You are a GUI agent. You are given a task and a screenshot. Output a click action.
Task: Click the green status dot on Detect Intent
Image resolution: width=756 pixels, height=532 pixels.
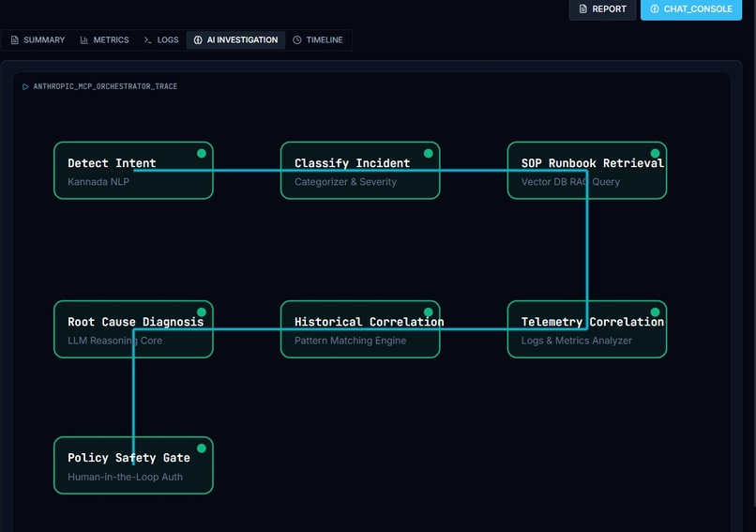coord(202,153)
